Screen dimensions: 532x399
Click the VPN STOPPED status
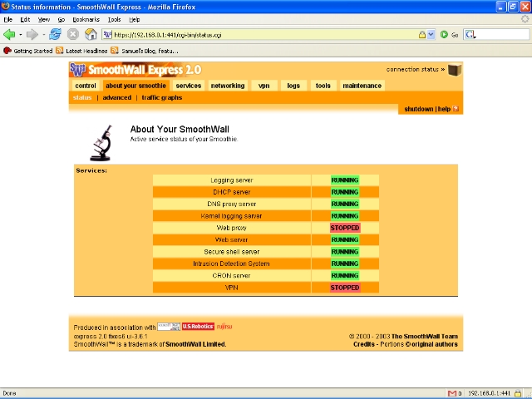coord(345,288)
